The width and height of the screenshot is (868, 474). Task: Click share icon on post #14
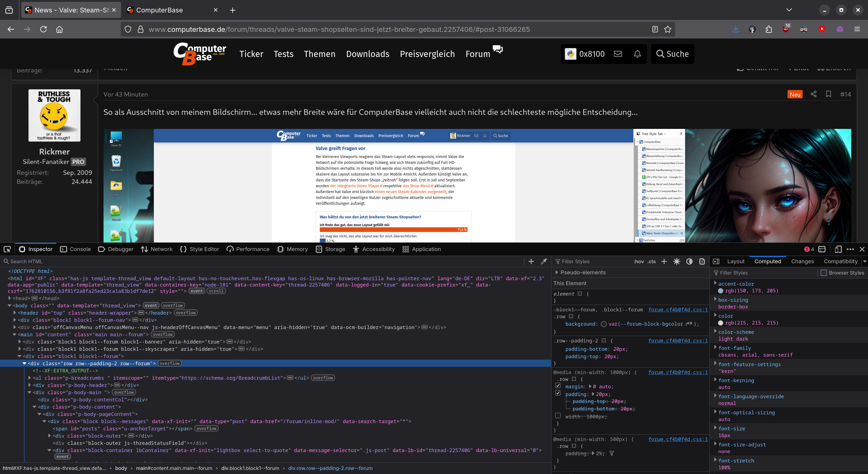(x=814, y=94)
